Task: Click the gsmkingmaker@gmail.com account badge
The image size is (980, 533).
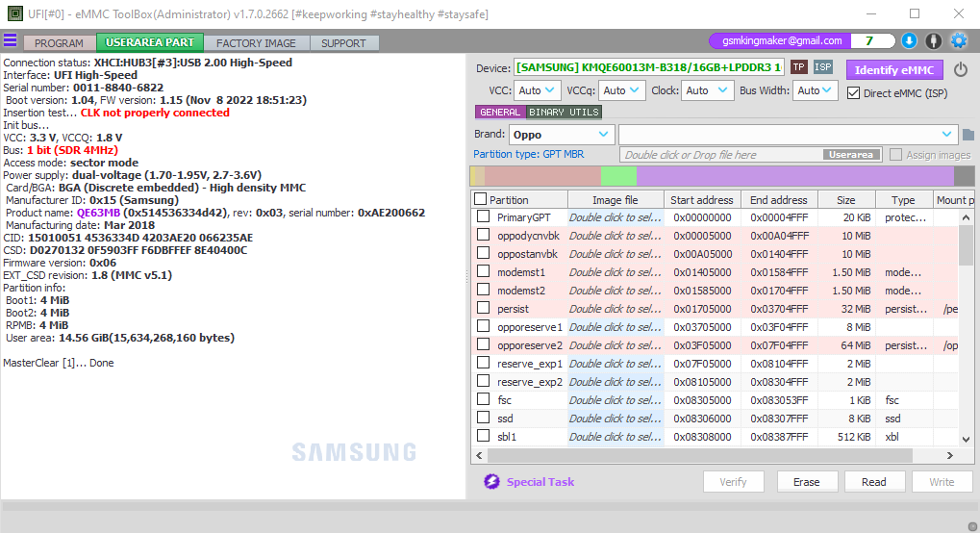Action: point(781,40)
